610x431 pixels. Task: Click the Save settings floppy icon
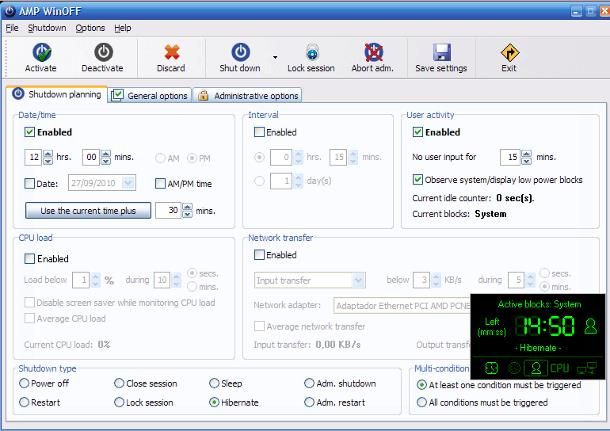442,52
